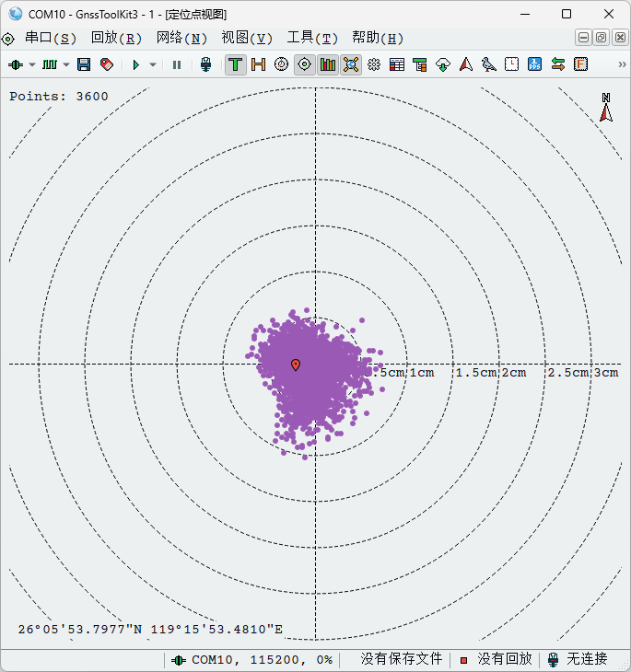Image resolution: width=631 pixels, height=672 pixels.
Task: Click the 无连接 network status label
Action: [587, 659]
